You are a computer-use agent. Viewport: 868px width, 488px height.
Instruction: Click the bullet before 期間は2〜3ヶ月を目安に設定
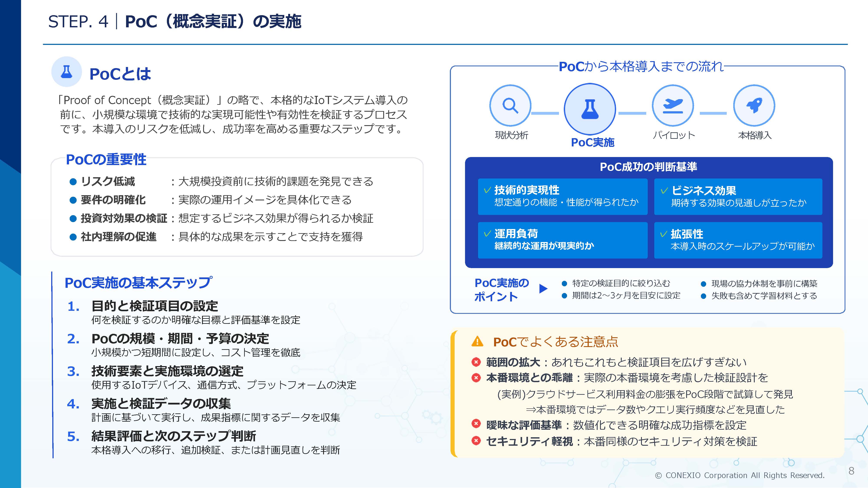[564, 296]
